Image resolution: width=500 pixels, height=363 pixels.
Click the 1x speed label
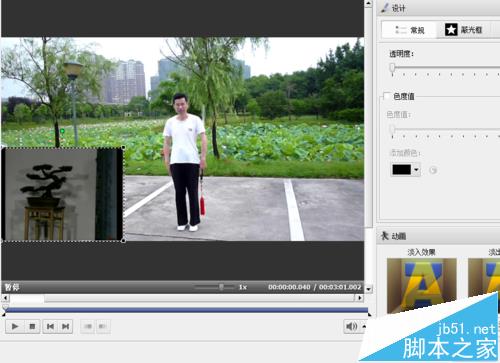pyautogui.click(x=243, y=287)
